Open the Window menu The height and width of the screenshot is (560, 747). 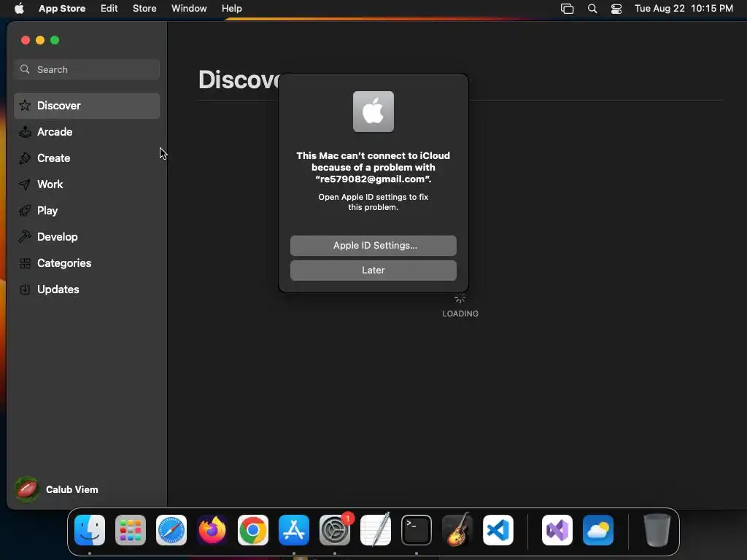189,9
